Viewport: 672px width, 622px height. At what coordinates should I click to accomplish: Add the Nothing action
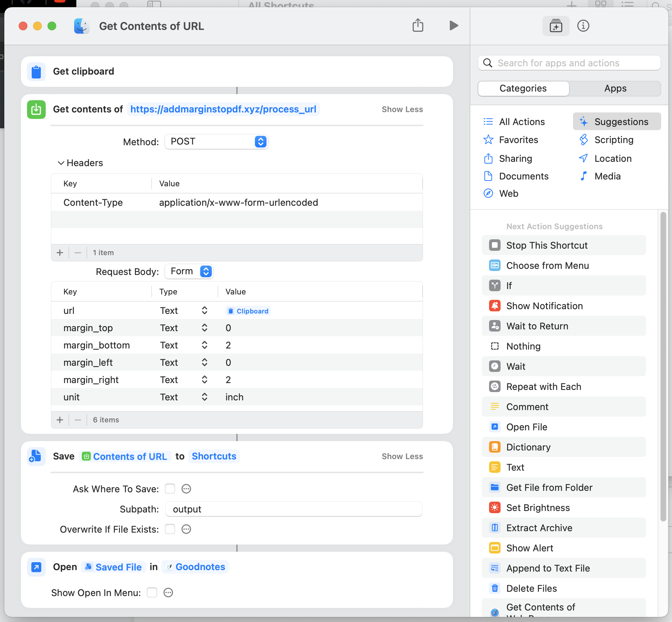click(564, 346)
